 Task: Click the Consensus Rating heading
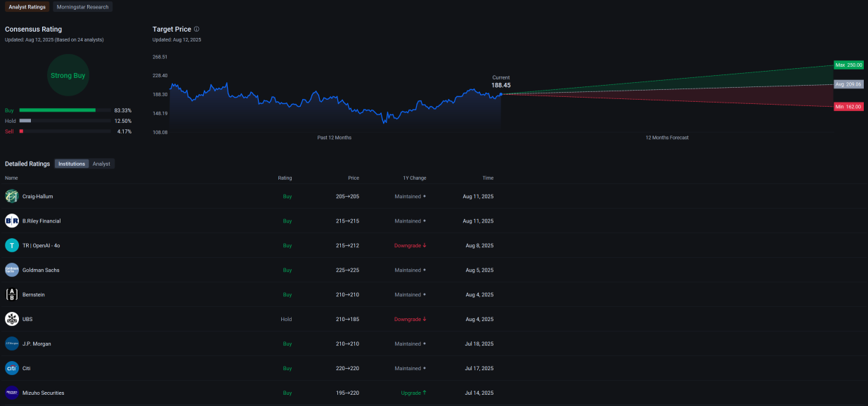33,30
